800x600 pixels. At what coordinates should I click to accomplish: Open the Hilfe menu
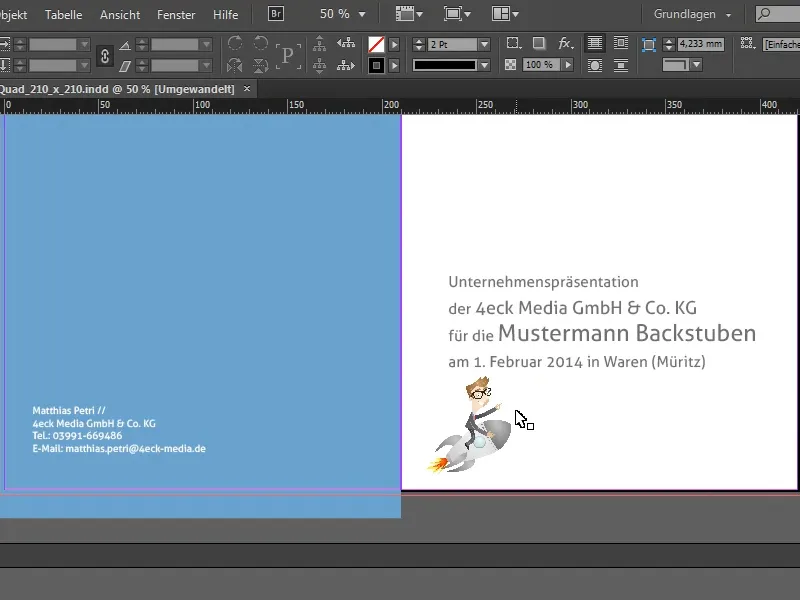pyautogui.click(x=226, y=15)
